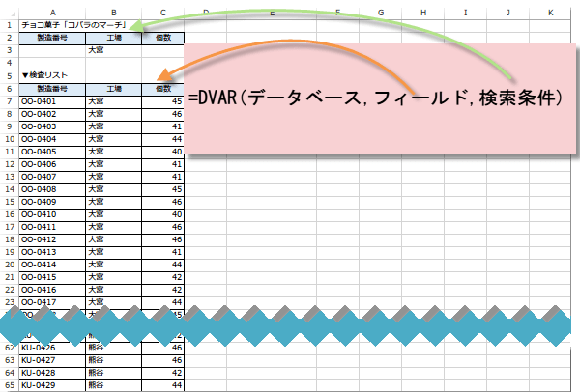The image size is (580, 392).
Task: Click 工場 list header in row 6
Action: click(114, 89)
